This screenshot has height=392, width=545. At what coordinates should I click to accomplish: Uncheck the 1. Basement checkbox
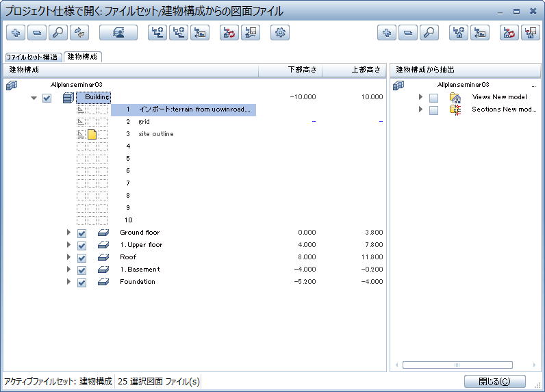click(81, 270)
